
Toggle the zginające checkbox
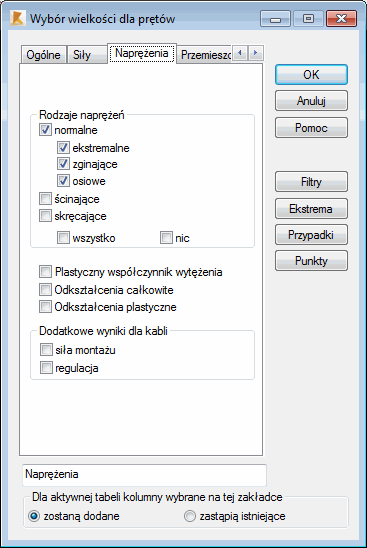point(63,164)
